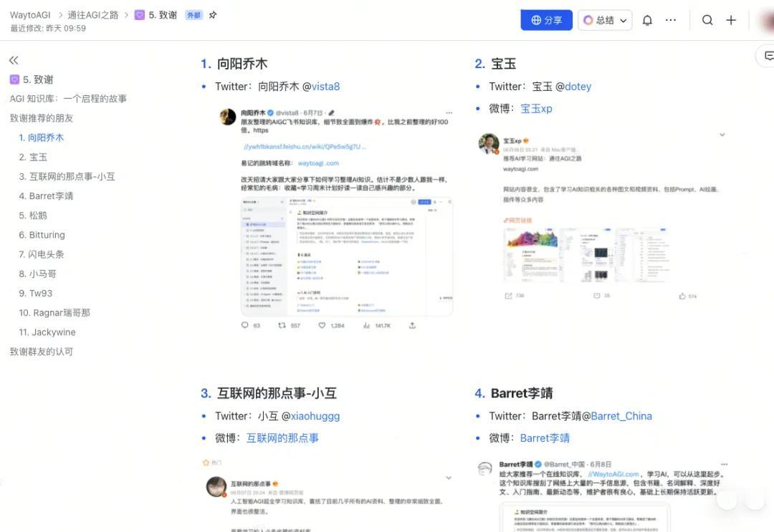Open the Barret李靖 tweet screenshot image

[602, 495]
